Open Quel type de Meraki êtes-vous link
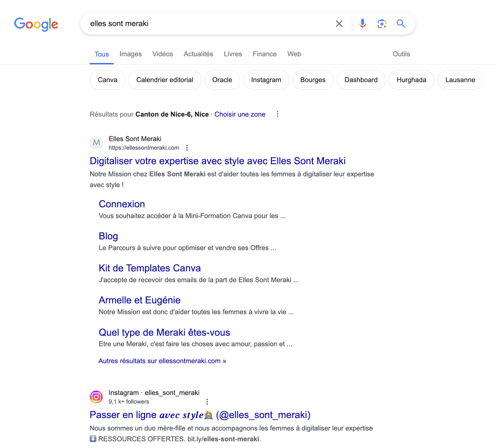This screenshot has width=496, height=448. [164, 332]
